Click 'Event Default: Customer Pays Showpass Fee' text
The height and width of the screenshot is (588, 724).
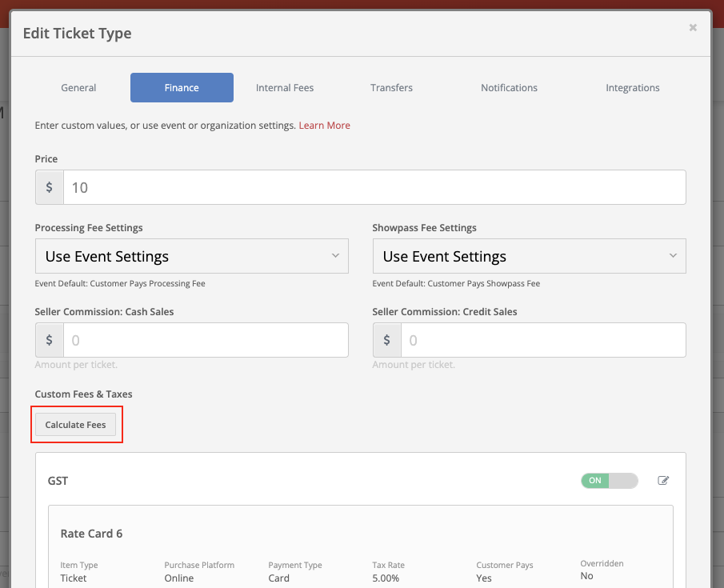pyautogui.click(x=456, y=283)
